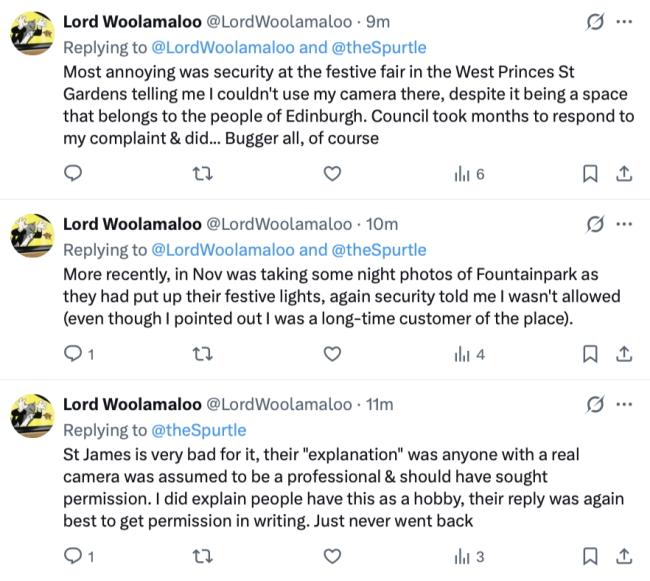This screenshot has width=650, height=581.
Task: View analytics showing 6 views
Action: [x=469, y=174]
